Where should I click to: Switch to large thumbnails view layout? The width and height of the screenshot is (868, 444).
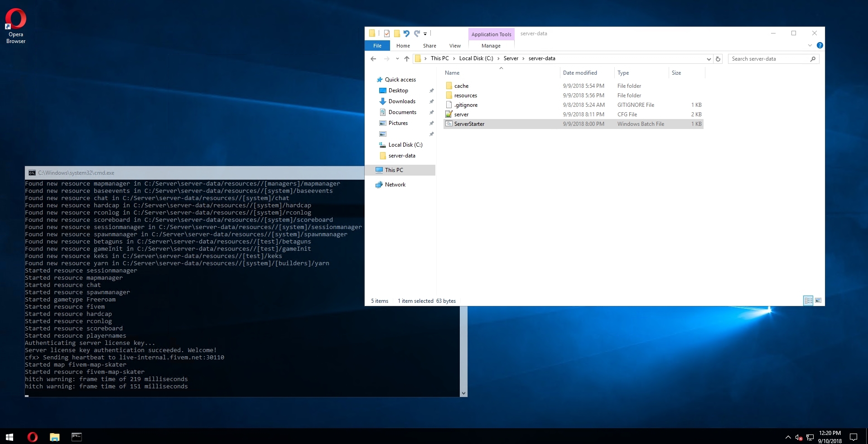[818, 301]
